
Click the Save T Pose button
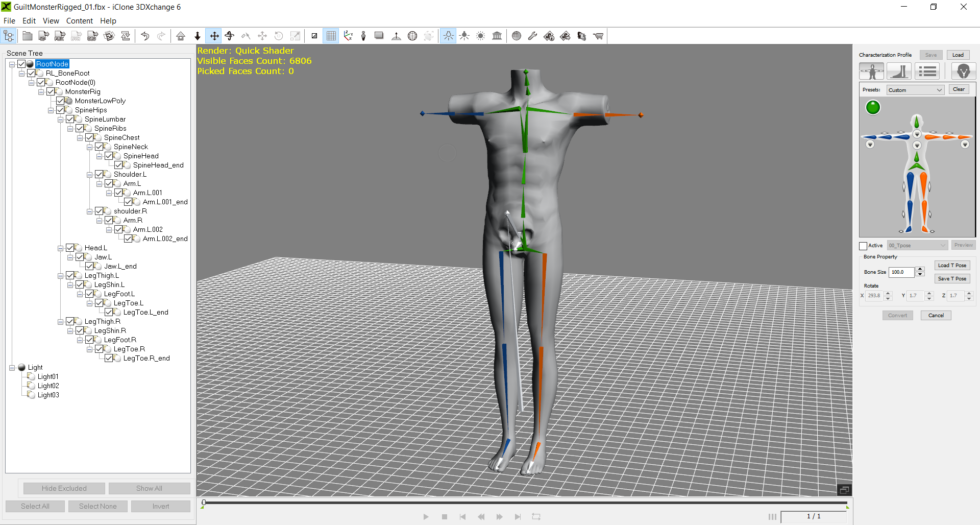(952, 279)
